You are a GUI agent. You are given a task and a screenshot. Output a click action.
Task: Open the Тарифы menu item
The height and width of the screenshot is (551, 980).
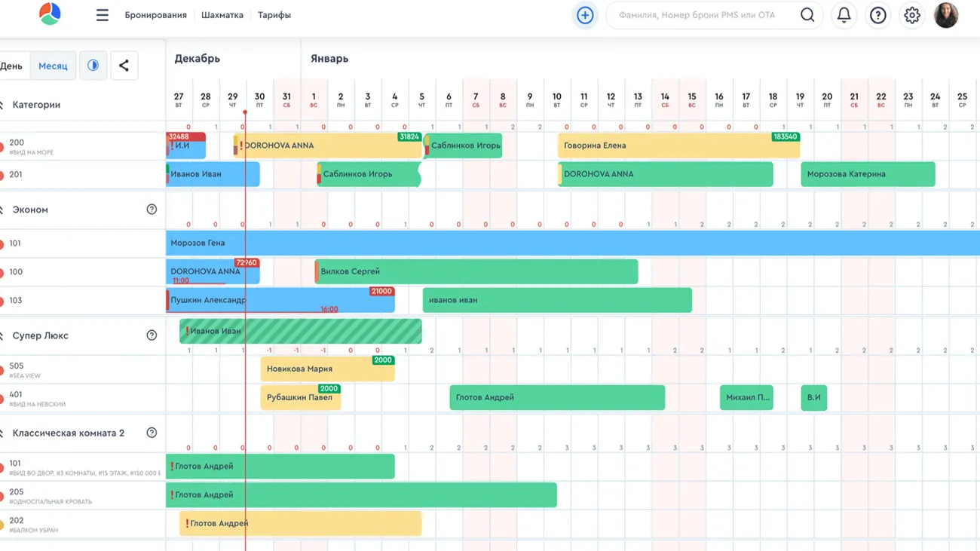click(x=274, y=15)
